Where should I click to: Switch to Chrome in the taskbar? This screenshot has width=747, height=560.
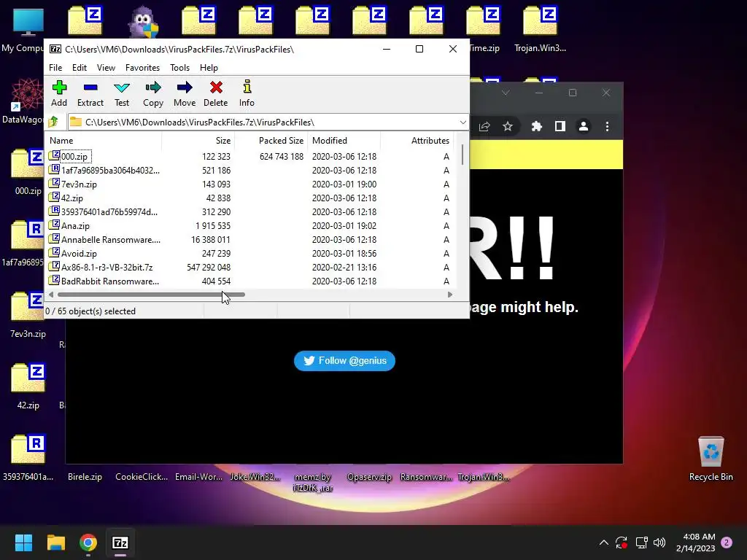pos(88,542)
